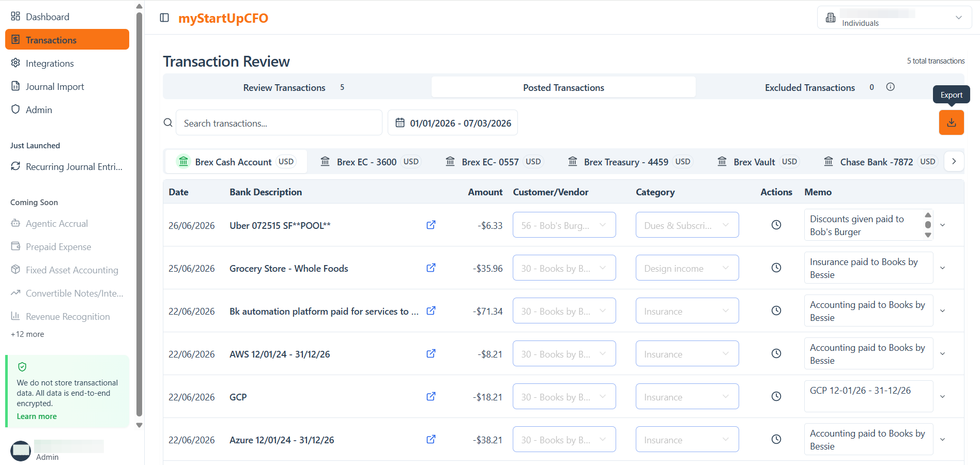
Task: Expand the Whole Foods row details chevron
Action: (942, 268)
